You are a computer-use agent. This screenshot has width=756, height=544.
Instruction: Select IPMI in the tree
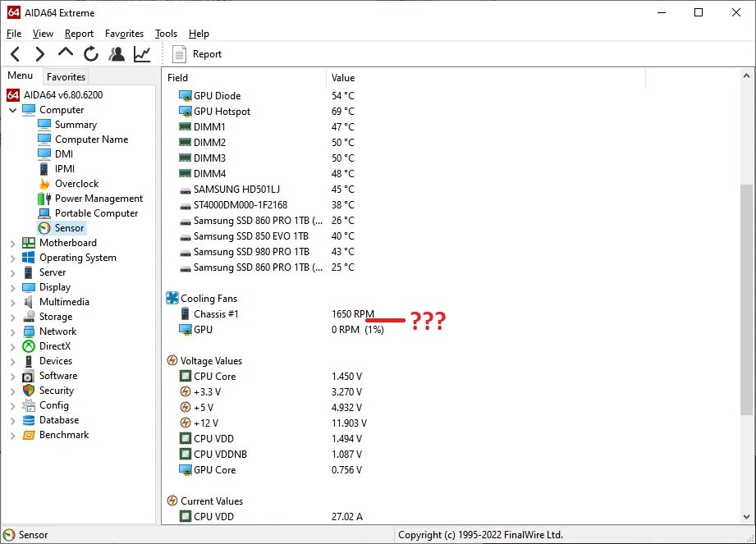65,169
